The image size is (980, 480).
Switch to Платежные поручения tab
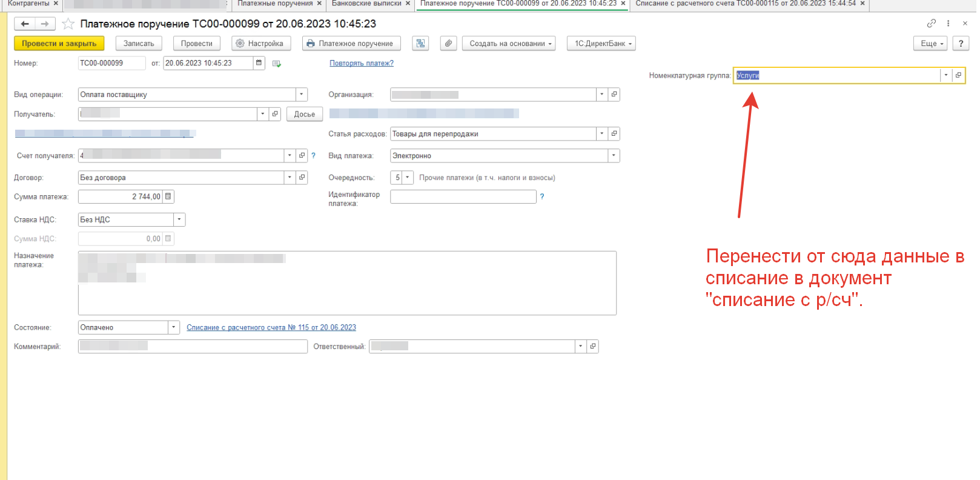click(x=275, y=4)
